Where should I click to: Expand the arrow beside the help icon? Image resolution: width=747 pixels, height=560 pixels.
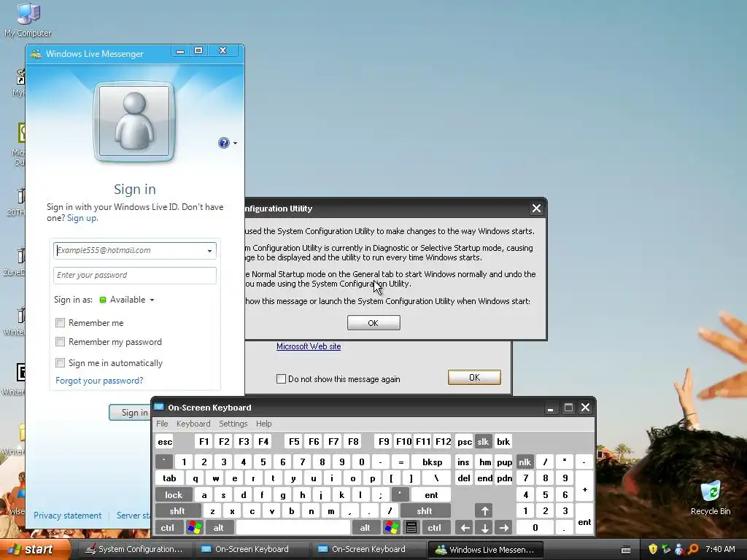tap(235, 144)
